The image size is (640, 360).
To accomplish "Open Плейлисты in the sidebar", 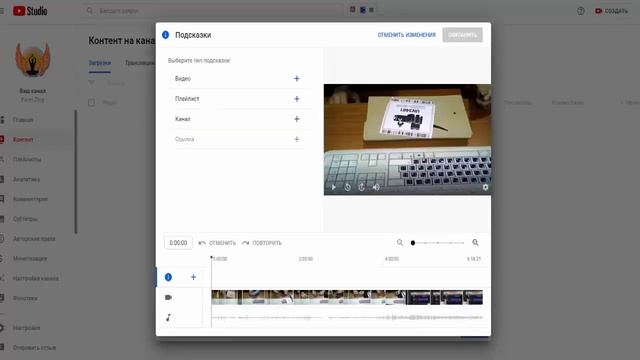I will coord(27,159).
